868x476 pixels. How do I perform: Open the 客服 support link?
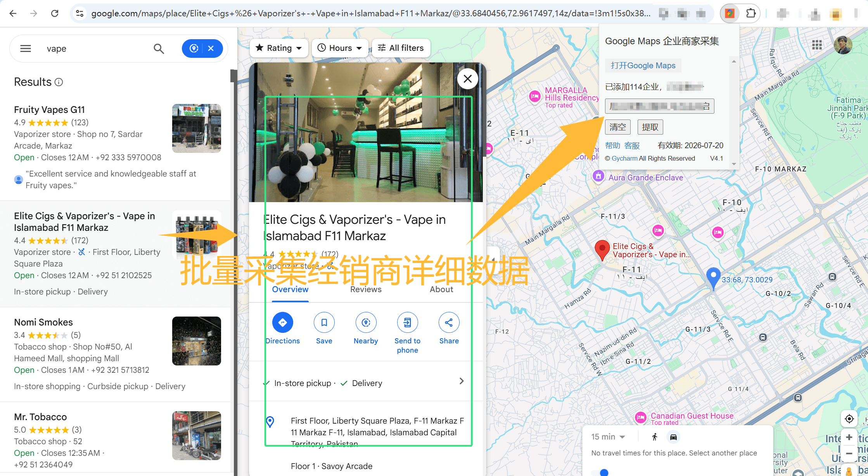(632, 145)
